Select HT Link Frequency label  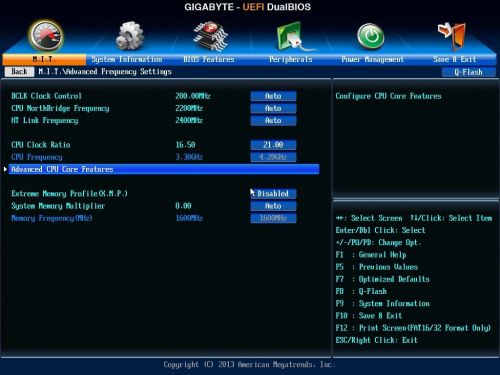[45, 120]
